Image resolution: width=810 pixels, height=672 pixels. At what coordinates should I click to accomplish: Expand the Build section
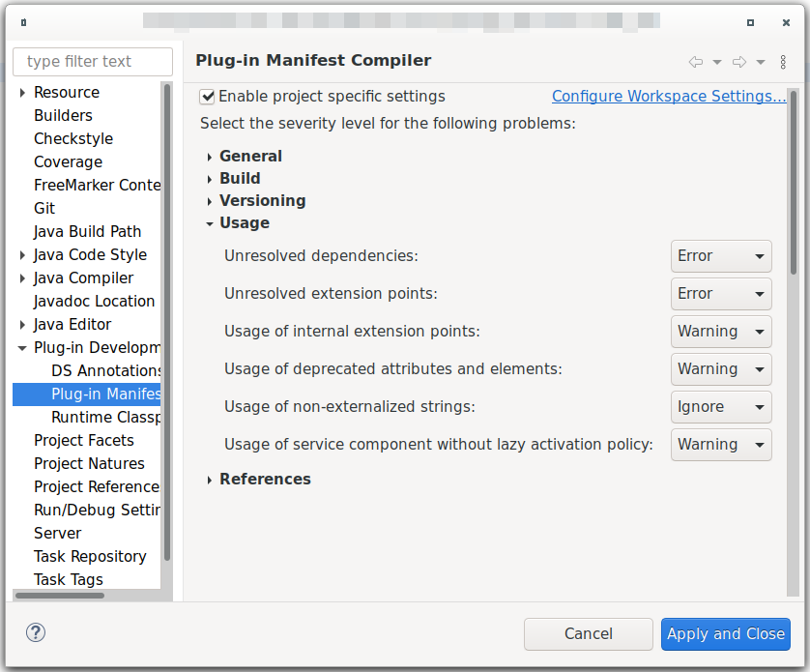tap(209, 178)
